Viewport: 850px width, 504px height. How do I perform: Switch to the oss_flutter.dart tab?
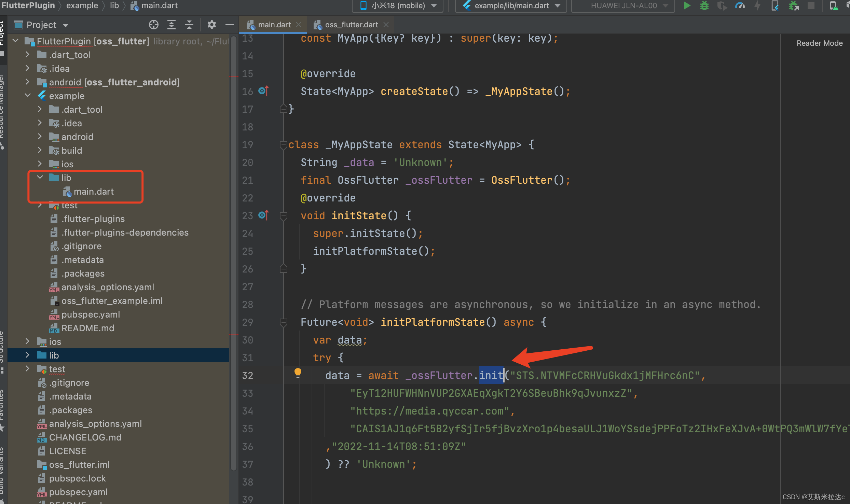(x=351, y=25)
